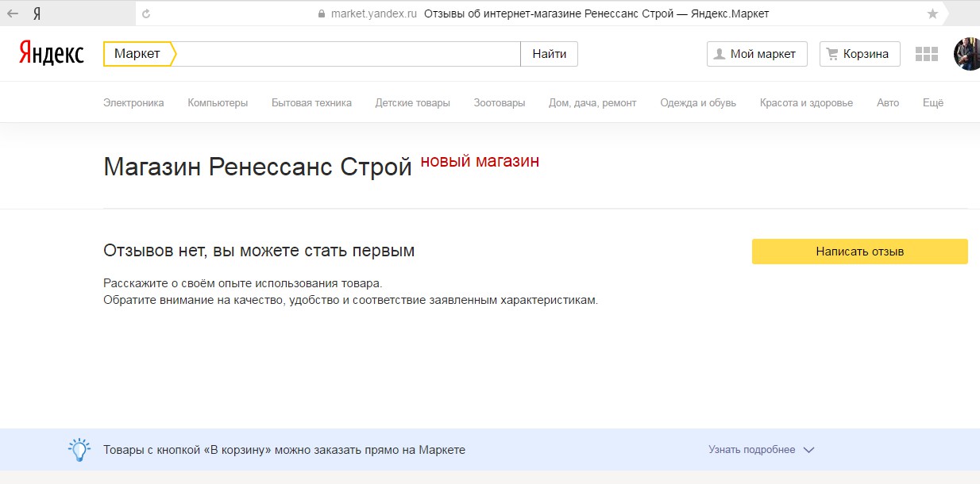Click the page title in browser bar
980x484 pixels.
(x=596, y=13)
